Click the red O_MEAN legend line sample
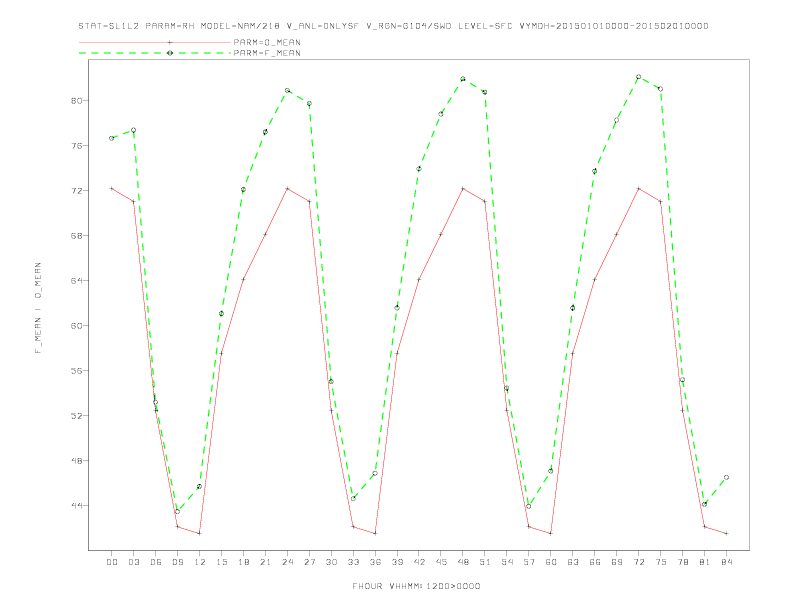 pos(155,42)
